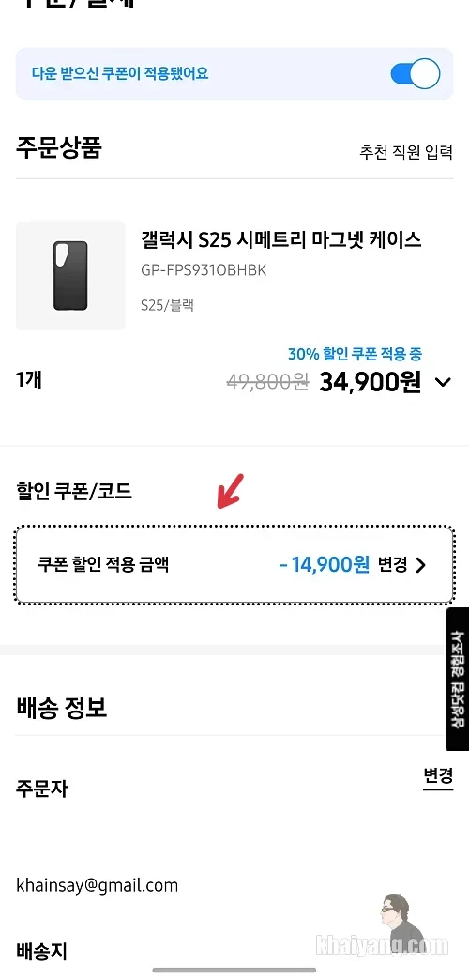Tap the home indicator bar at bottom
This screenshot has height=980, width=469.
(234, 970)
